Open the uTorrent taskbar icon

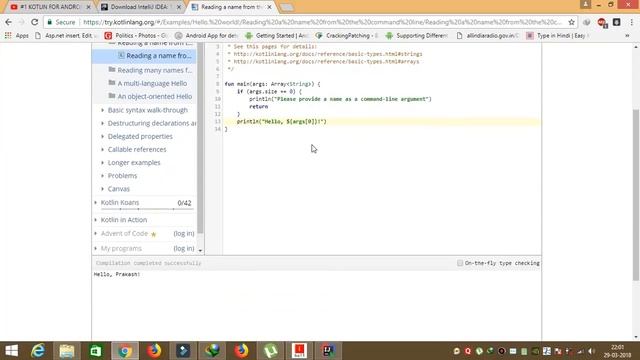tap(270, 351)
